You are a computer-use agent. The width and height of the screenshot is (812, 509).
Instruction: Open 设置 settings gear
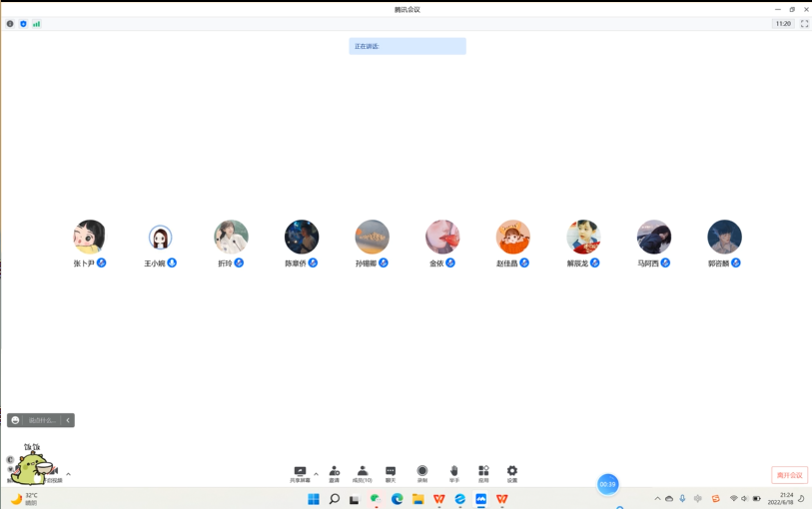coord(512,472)
